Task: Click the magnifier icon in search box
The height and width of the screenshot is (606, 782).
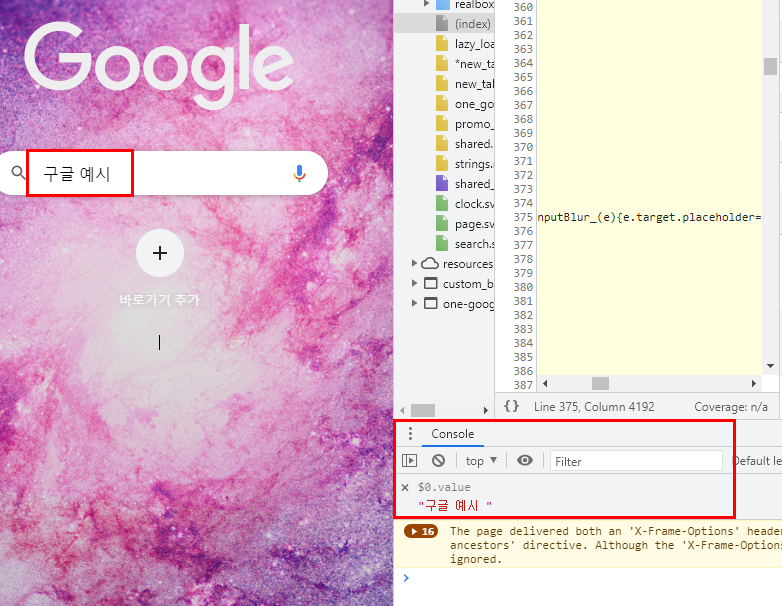Action: click(x=18, y=173)
